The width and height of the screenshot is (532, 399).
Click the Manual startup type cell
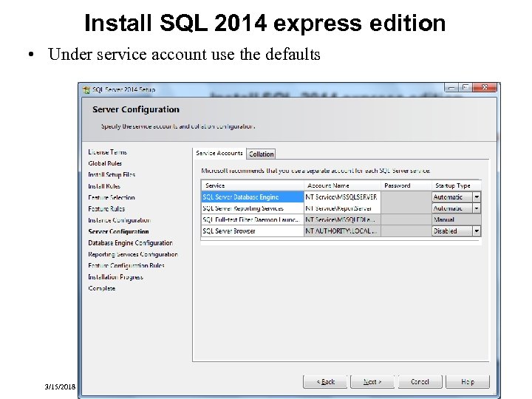[457, 220]
